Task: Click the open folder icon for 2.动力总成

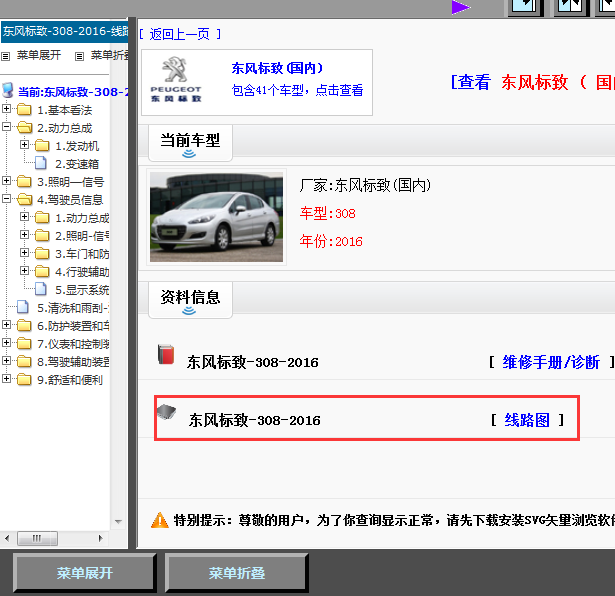Action: (x=25, y=127)
